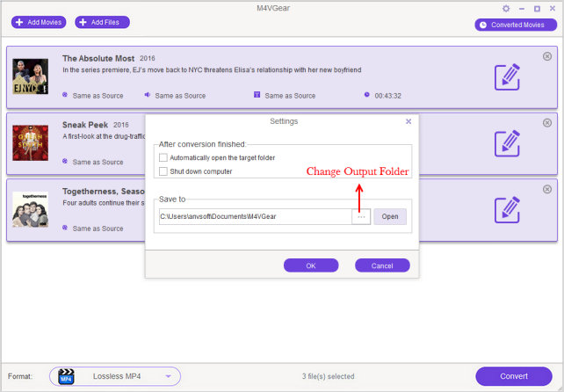Edit the Togetherness movie info
The width and height of the screenshot is (564, 392).
[x=507, y=210]
